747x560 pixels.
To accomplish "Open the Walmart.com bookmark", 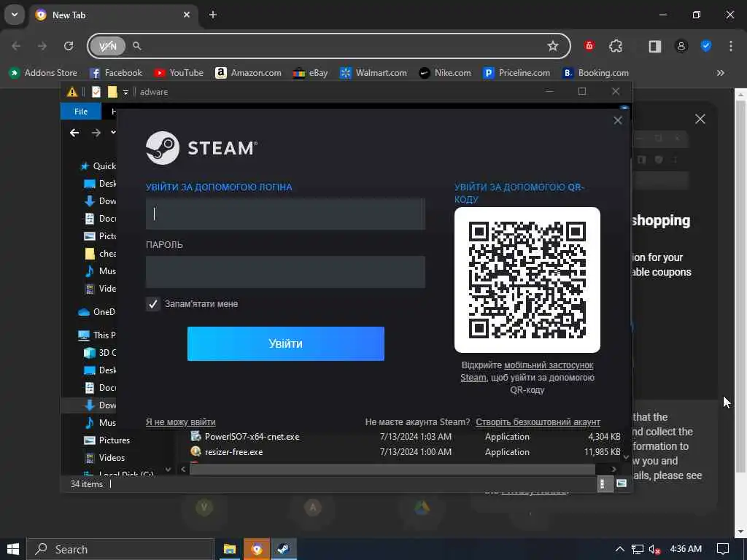I will point(373,73).
